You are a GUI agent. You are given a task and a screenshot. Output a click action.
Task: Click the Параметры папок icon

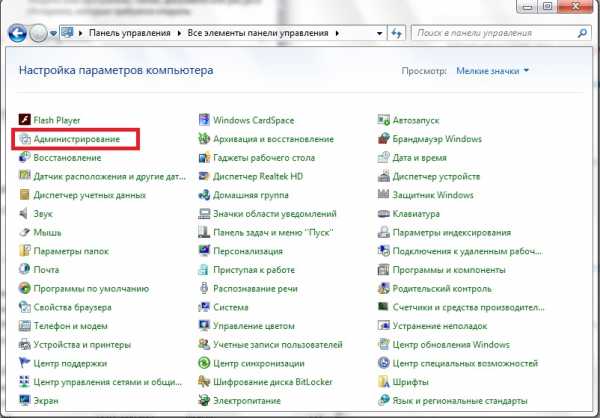[x=24, y=251]
